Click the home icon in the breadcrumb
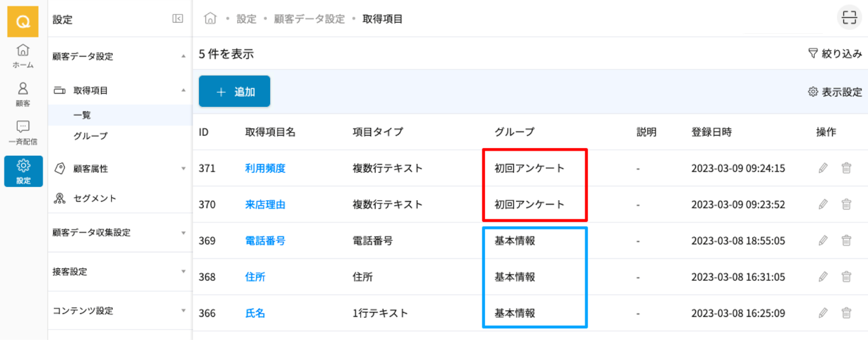 210,18
